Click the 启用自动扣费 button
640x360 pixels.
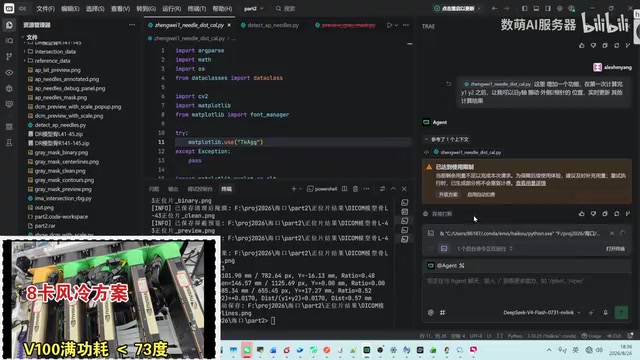pyautogui.click(x=481, y=195)
